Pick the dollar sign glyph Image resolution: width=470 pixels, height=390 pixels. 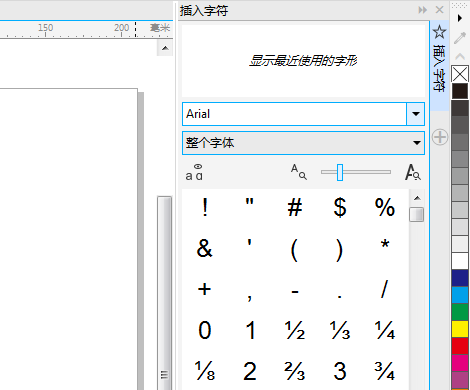340,207
